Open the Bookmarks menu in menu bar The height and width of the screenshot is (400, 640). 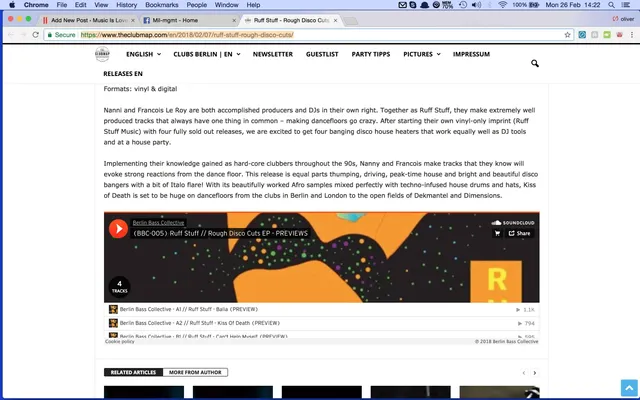click(x=162, y=5)
